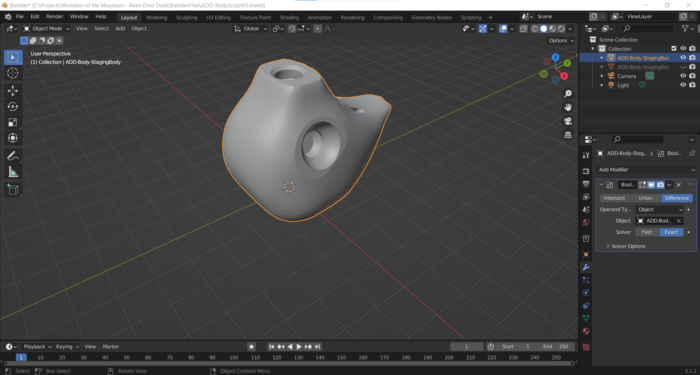The image size is (700, 375).
Task: Switch to Material Preview shading
Action: [553, 29]
